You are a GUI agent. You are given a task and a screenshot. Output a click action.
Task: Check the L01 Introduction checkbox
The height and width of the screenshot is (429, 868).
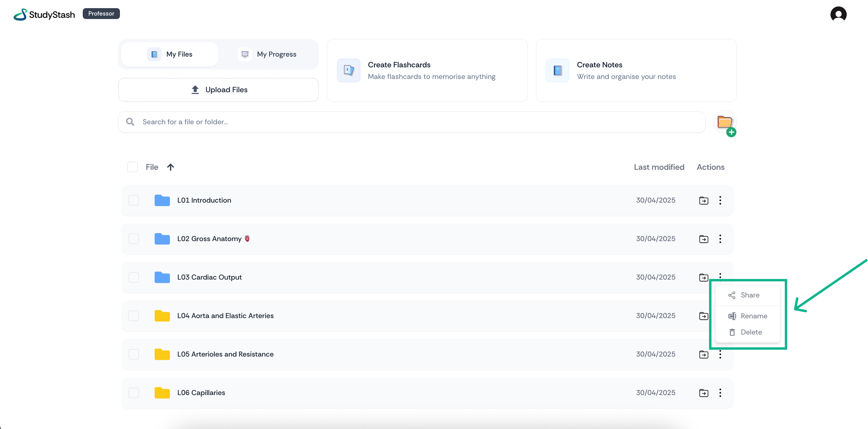pyautogui.click(x=134, y=200)
